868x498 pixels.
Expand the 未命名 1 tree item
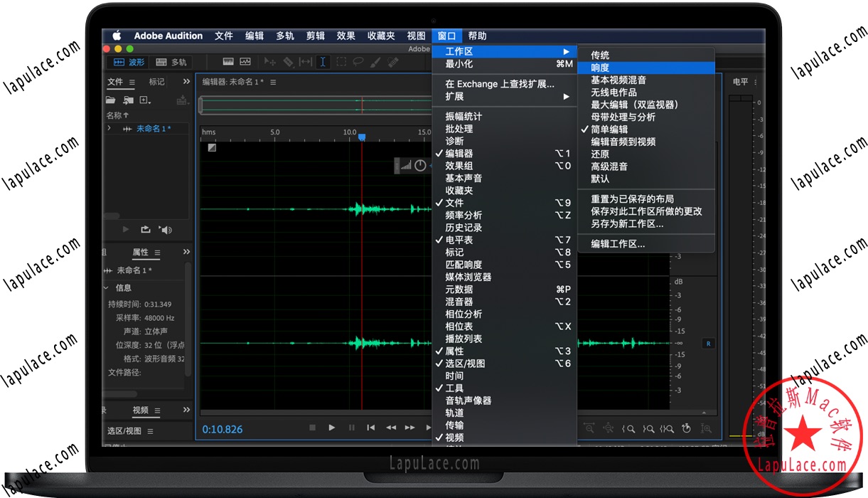pos(109,129)
